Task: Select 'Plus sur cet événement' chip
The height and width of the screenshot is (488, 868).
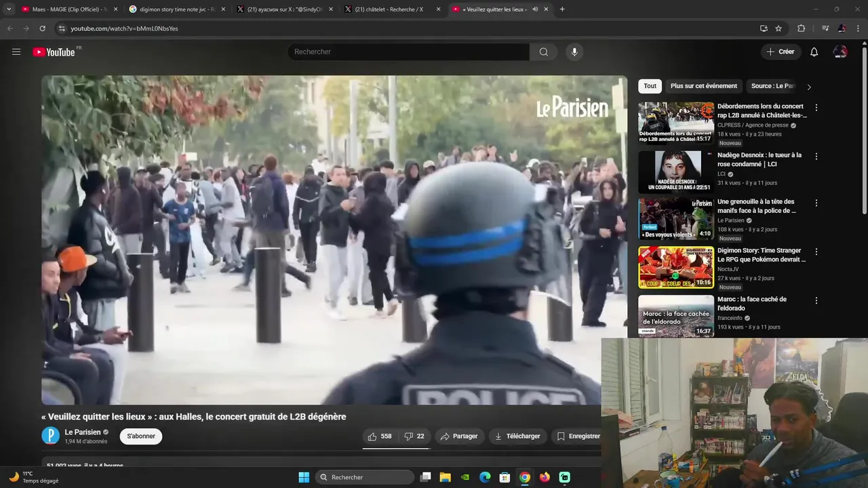Action: coord(704,86)
